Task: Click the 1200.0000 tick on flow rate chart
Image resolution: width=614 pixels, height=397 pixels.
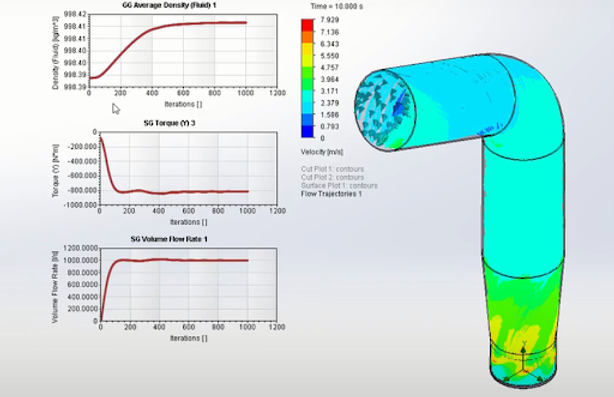Action: 80,248
